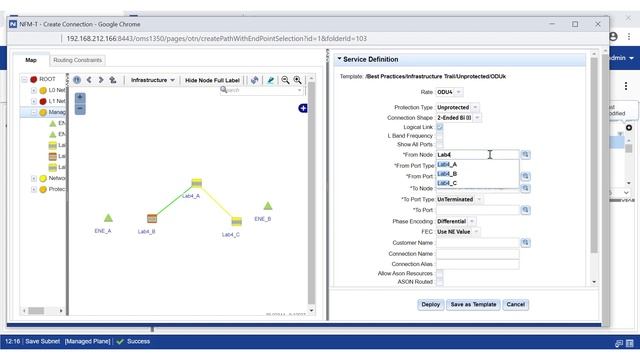The height and width of the screenshot is (360, 640).
Task: Click the highlight pen tool icon
Action: pyautogui.click(x=270, y=80)
